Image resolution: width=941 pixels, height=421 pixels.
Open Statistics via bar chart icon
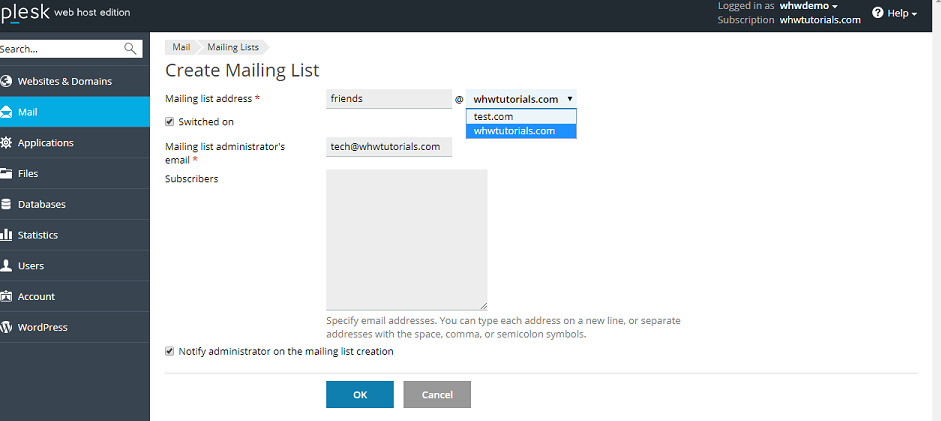[x=7, y=236]
